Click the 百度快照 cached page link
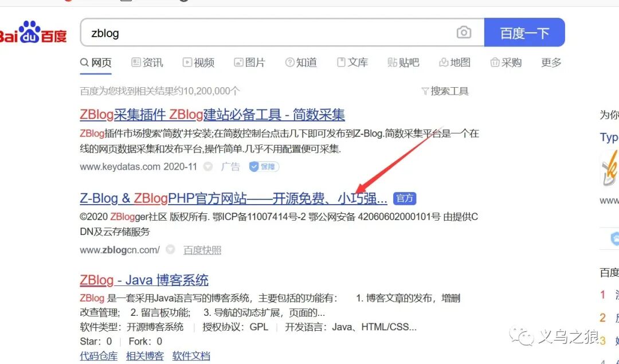 point(203,249)
